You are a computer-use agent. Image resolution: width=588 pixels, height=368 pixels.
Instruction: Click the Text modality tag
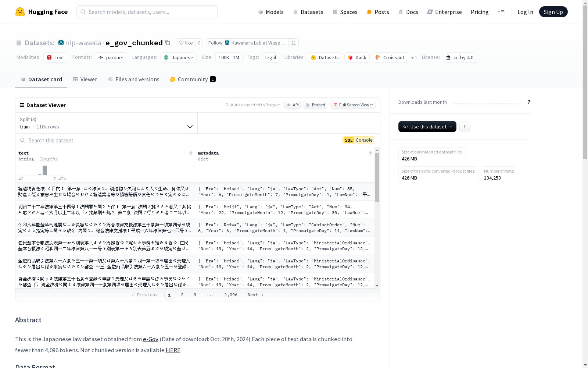(x=55, y=57)
